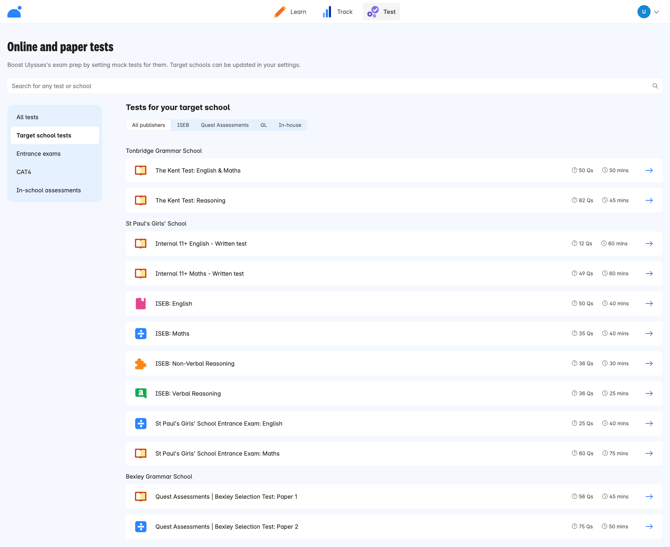Open Internal 11+ English - Written test
This screenshot has width=670, height=547.
(394, 244)
